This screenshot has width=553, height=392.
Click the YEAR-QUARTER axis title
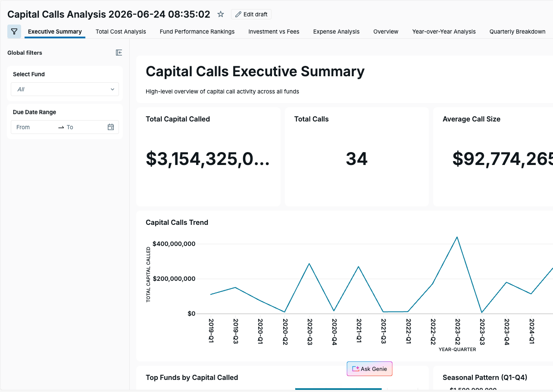(x=457, y=349)
